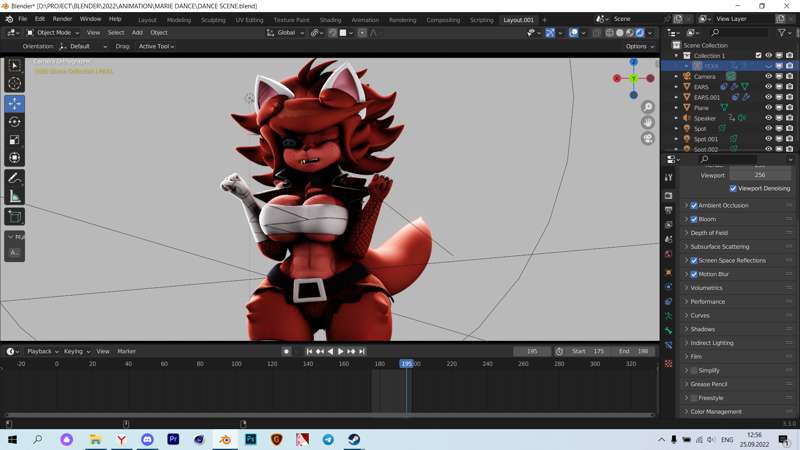Click the use preview range clock icon
Screen dimensions: 800x450
click(559, 352)
